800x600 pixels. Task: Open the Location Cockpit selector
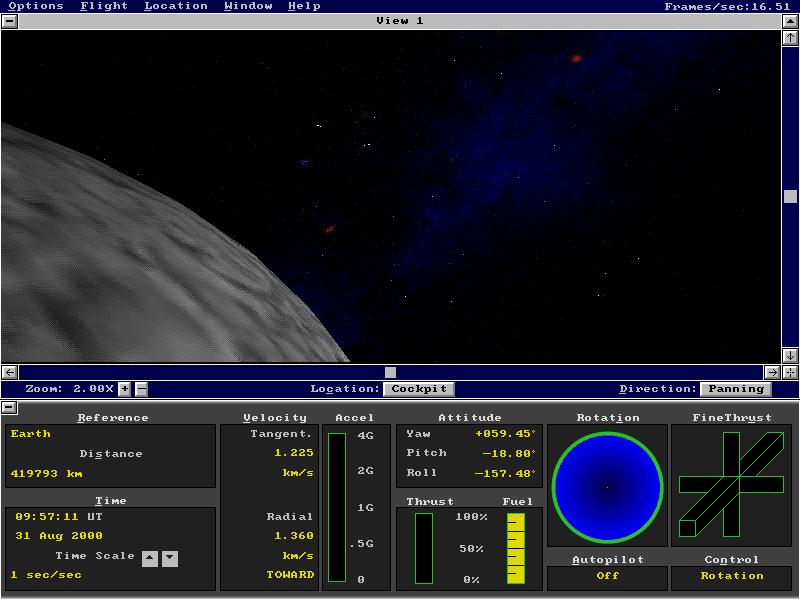[x=418, y=389]
